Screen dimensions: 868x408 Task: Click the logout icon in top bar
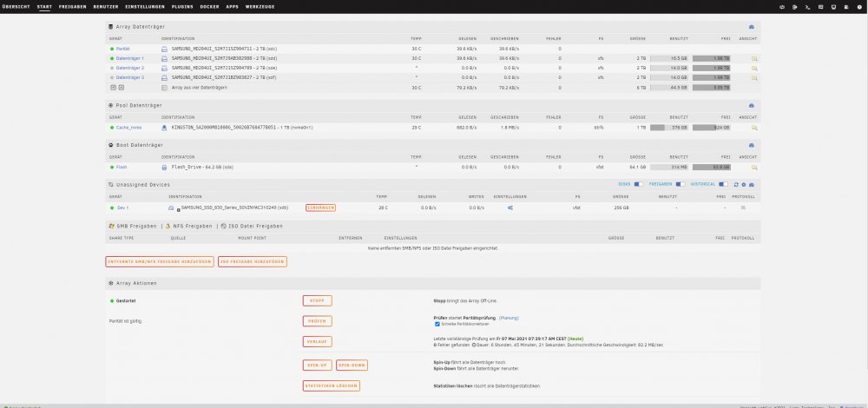795,7
